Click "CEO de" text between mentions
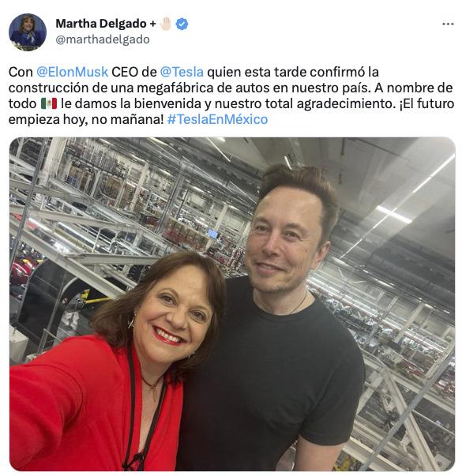Screen dimensions: 466x476 click(x=134, y=72)
